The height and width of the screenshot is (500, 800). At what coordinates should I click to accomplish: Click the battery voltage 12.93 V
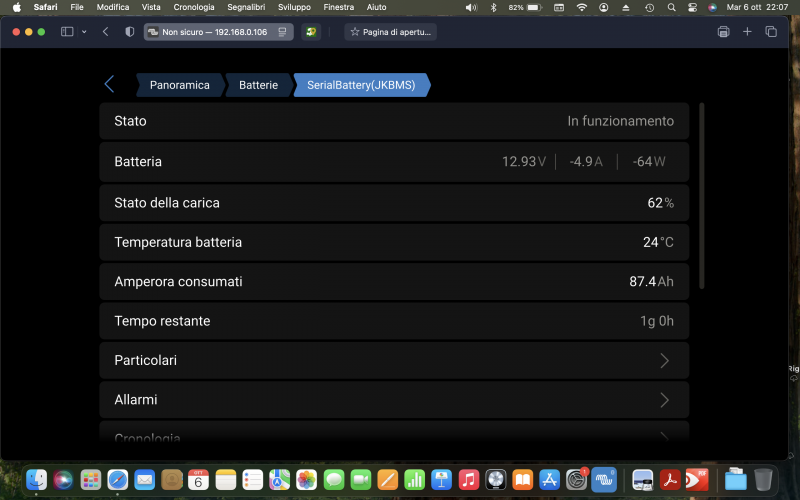(524, 162)
